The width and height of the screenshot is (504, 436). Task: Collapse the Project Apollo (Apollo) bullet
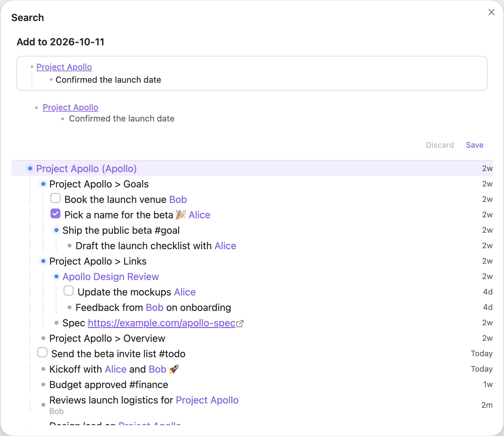click(x=30, y=168)
